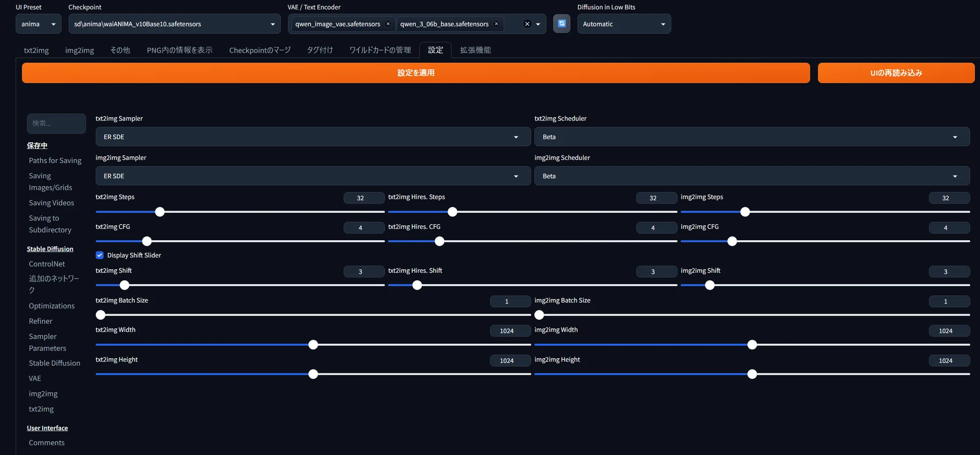Open the PNG内の情報を表示 tab
Image resolution: width=980 pixels, height=455 pixels.
[x=180, y=50]
